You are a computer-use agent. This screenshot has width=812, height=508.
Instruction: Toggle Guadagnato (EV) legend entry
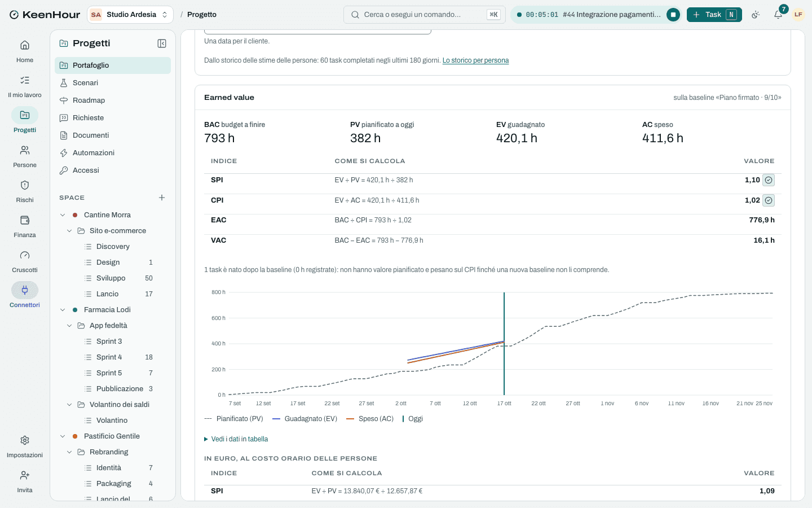coord(304,419)
